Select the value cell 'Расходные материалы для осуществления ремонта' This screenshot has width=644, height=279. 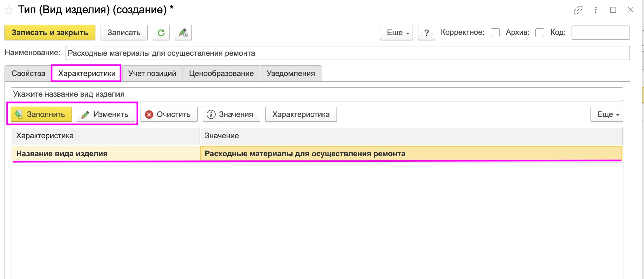[x=411, y=154]
